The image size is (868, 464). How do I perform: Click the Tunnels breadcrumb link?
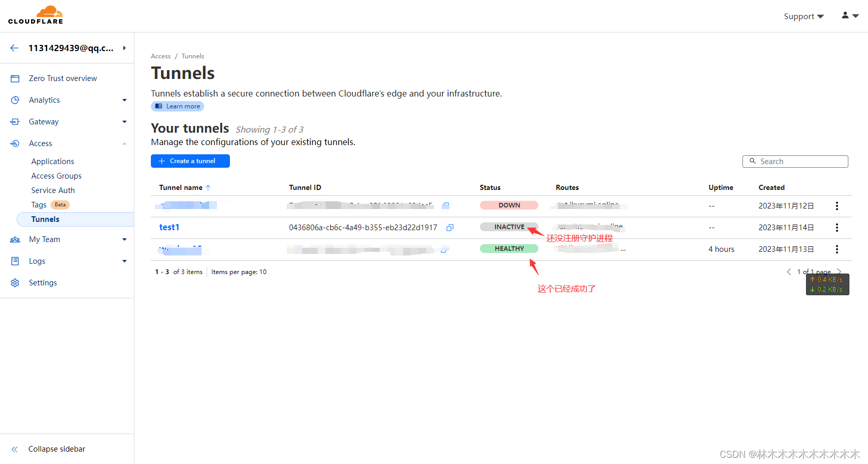tap(193, 56)
